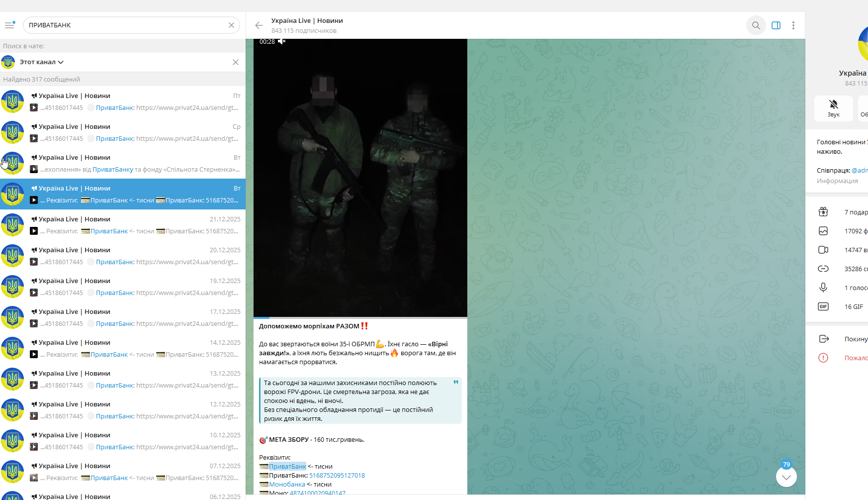Open search in the channel header
The height and width of the screenshot is (500, 868).
[756, 25]
